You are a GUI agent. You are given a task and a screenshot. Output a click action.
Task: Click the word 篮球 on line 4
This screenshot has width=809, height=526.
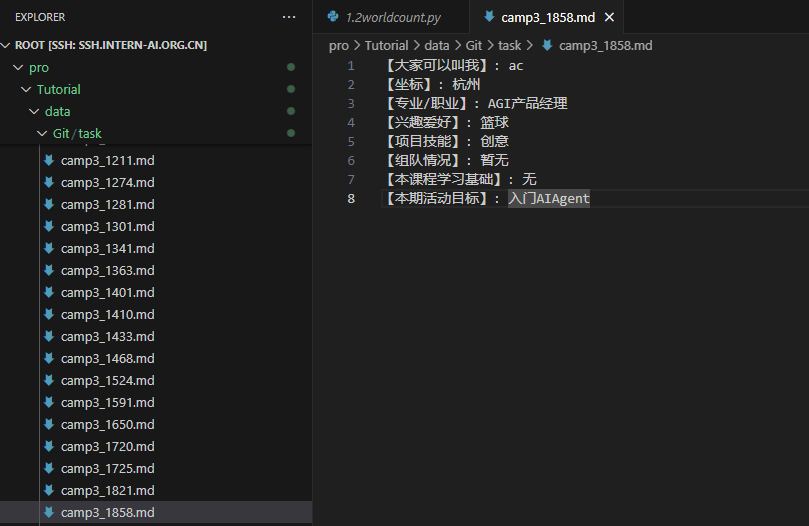pos(494,123)
